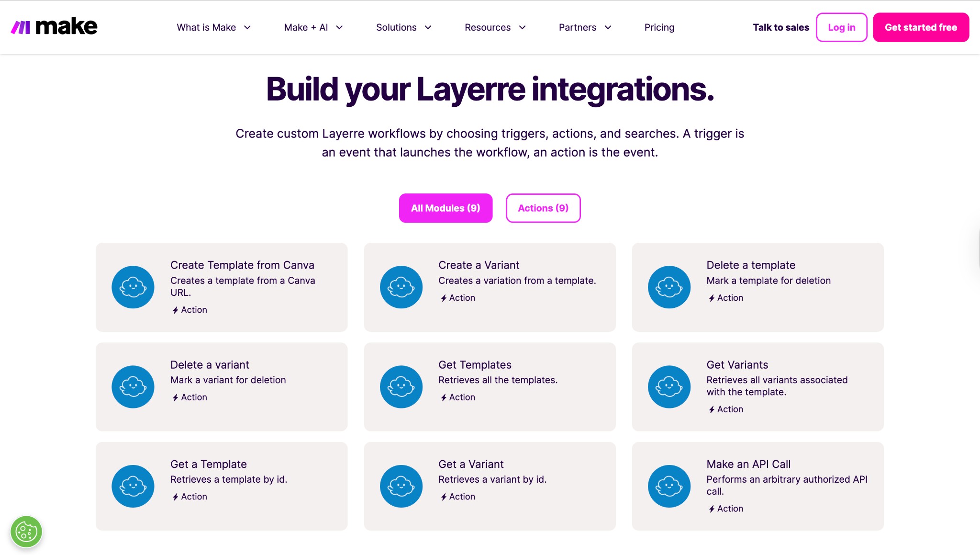Click Layerre icon on Create Template from Canva card
This screenshot has height=555, width=980.
pyautogui.click(x=133, y=287)
